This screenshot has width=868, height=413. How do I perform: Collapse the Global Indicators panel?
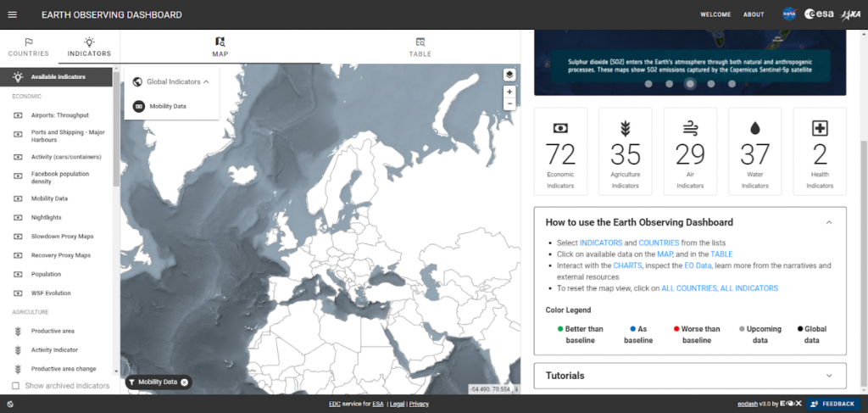[207, 81]
